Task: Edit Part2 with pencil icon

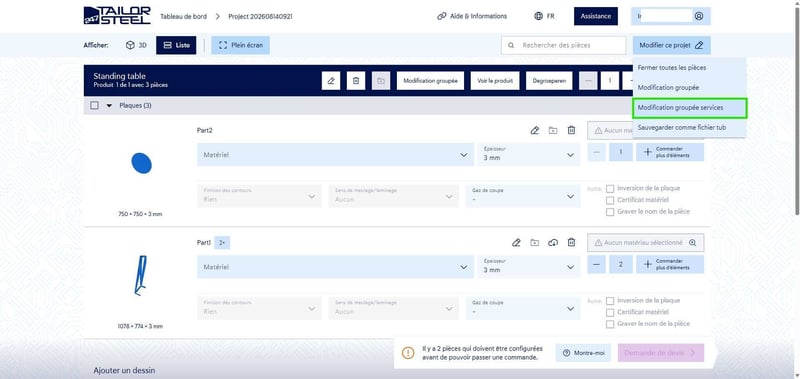Action: click(x=535, y=131)
